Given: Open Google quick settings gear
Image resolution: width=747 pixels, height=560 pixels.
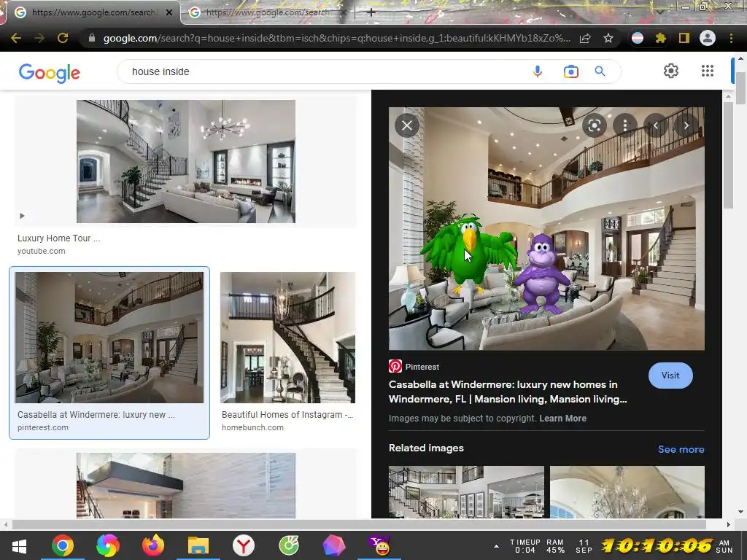Looking at the screenshot, I should (x=671, y=71).
